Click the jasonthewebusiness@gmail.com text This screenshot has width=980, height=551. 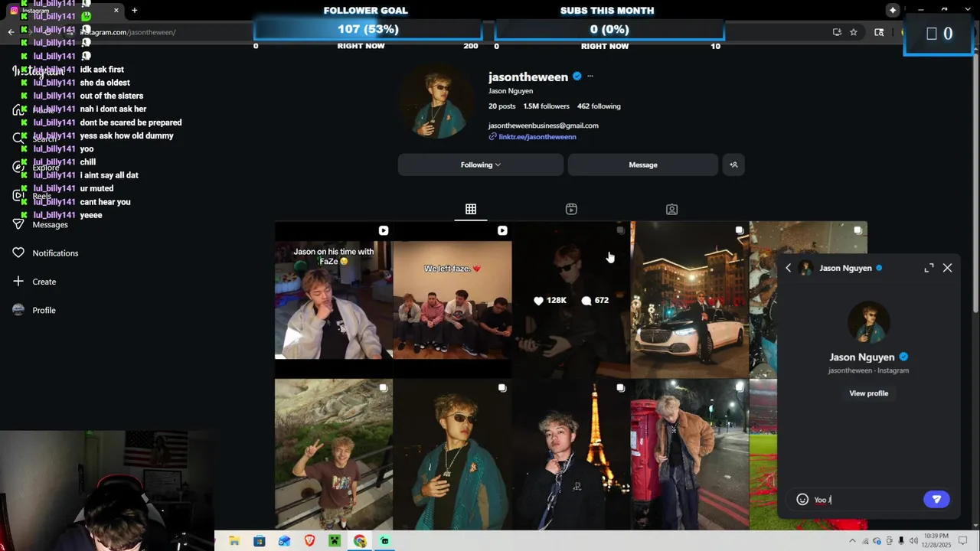544,126
